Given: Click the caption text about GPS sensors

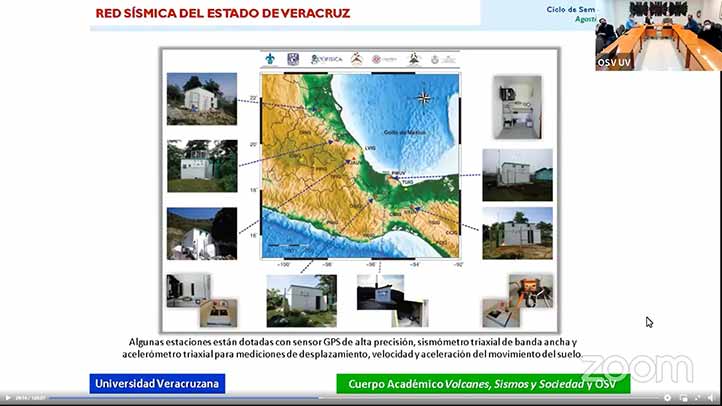Looking at the screenshot, I should pyautogui.click(x=357, y=348).
